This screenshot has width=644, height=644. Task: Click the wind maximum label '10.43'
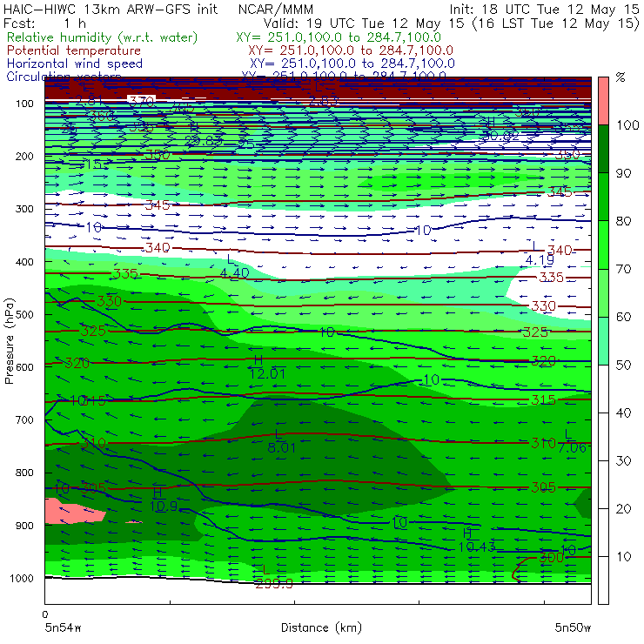(476, 547)
